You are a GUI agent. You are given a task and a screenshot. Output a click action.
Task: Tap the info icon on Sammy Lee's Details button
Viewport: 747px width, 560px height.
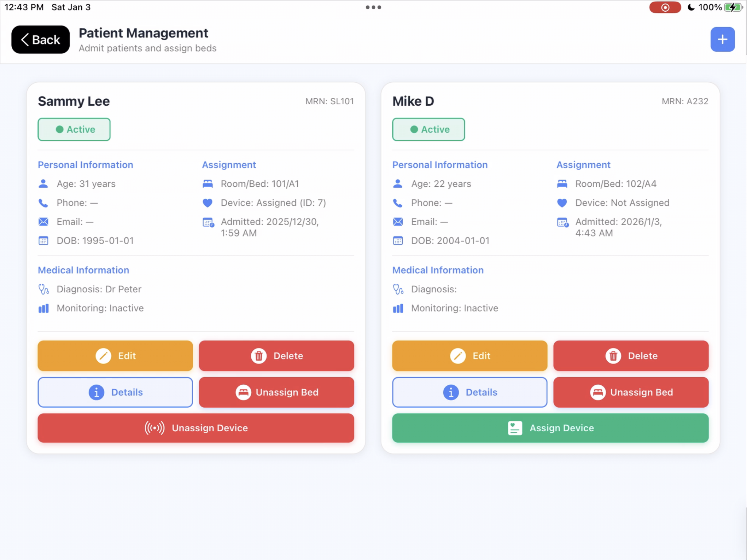click(x=96, y=392)
